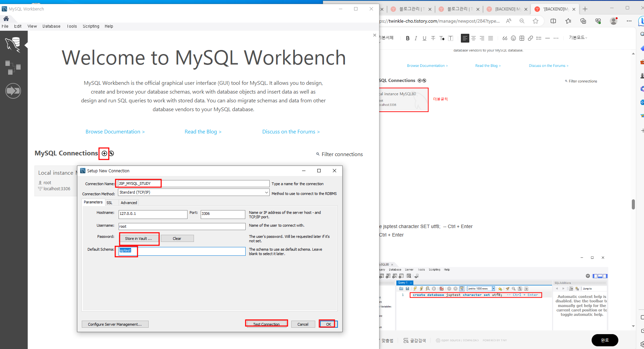Click Configure Server Management button
The height and width of the screenshot is (349, 644).
[x=115, y=324]
